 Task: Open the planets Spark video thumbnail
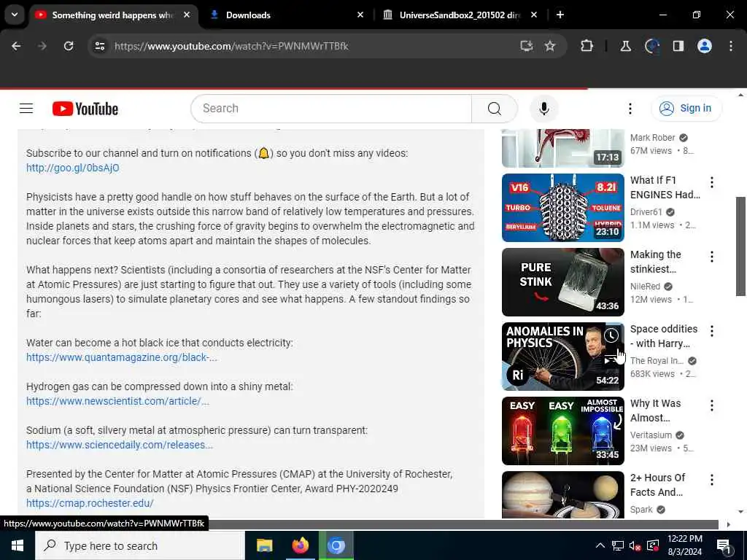[562, 494]
